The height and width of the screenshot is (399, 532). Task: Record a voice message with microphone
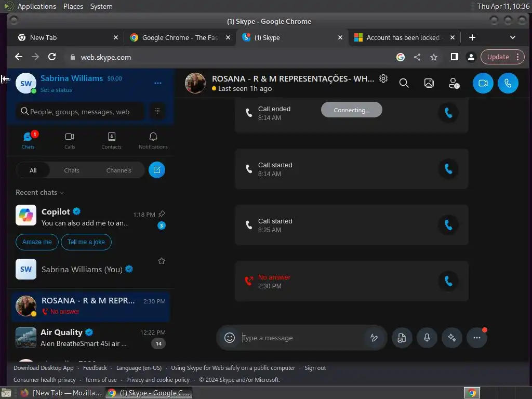[x=427, y=338]
